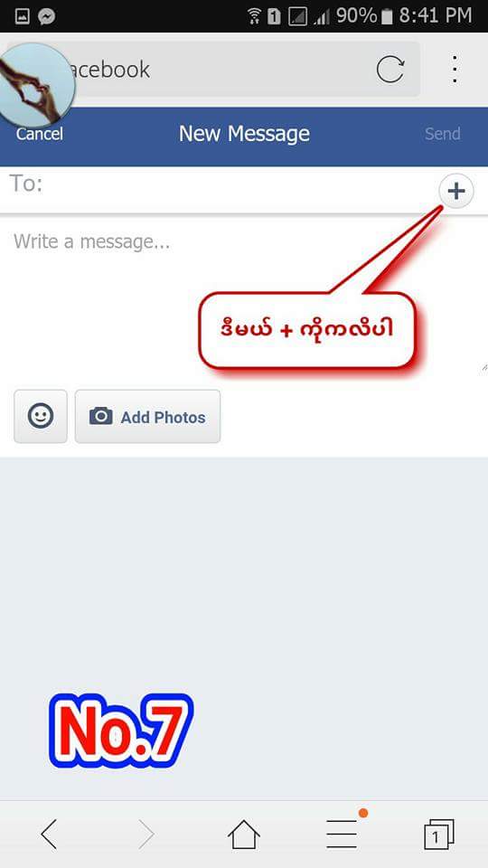Go back with the browser back arrow
Image resolution: width=488 pixels, height=868 pixels.
tap(49, 835)
